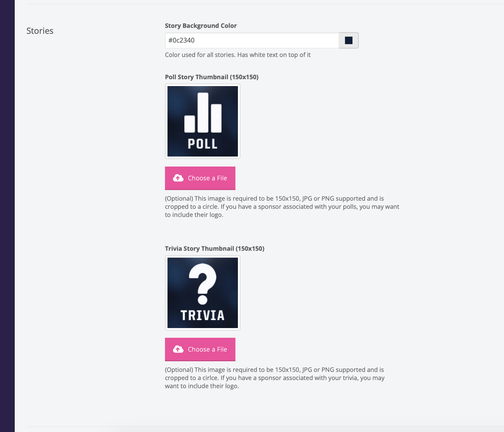Click the Story Background Color label
This screenshot has width=504, height=432.
201,26
